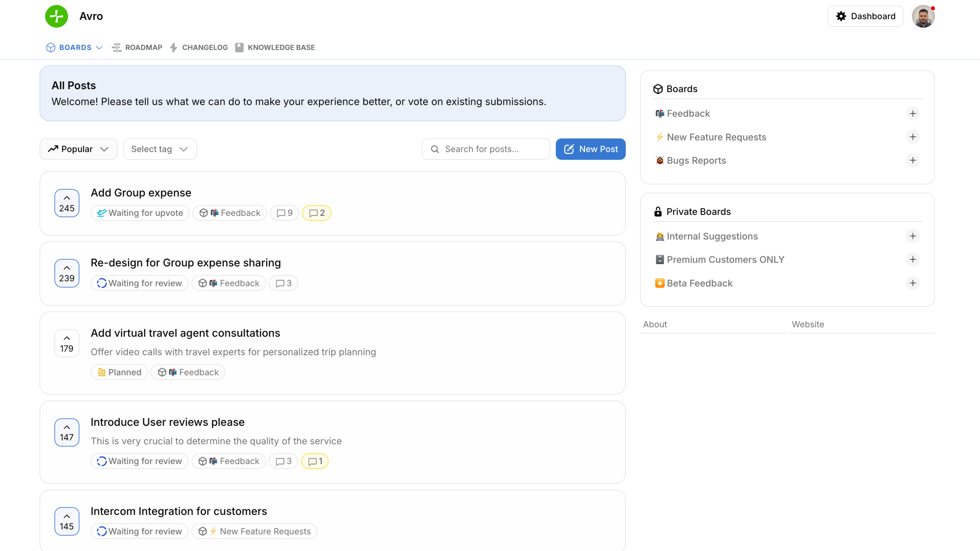Upvote the Intercom Integration post
The image size is (980, 551).
[x=66, y=521]
